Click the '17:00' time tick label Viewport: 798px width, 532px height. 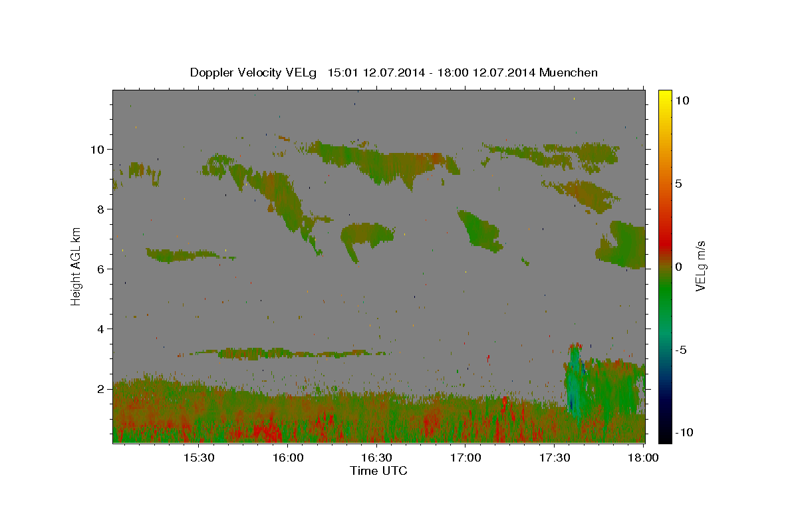point(465,458)
